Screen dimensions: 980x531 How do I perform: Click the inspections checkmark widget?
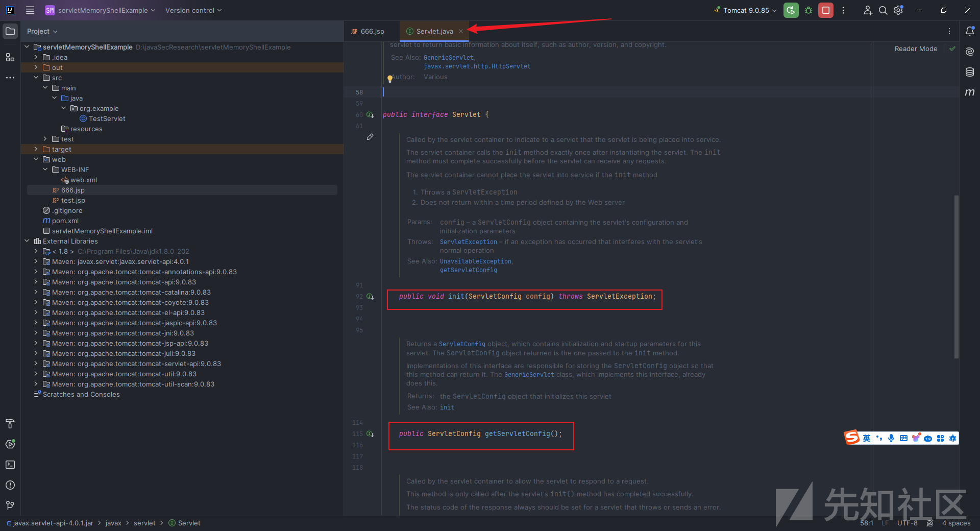coord(952,49)
